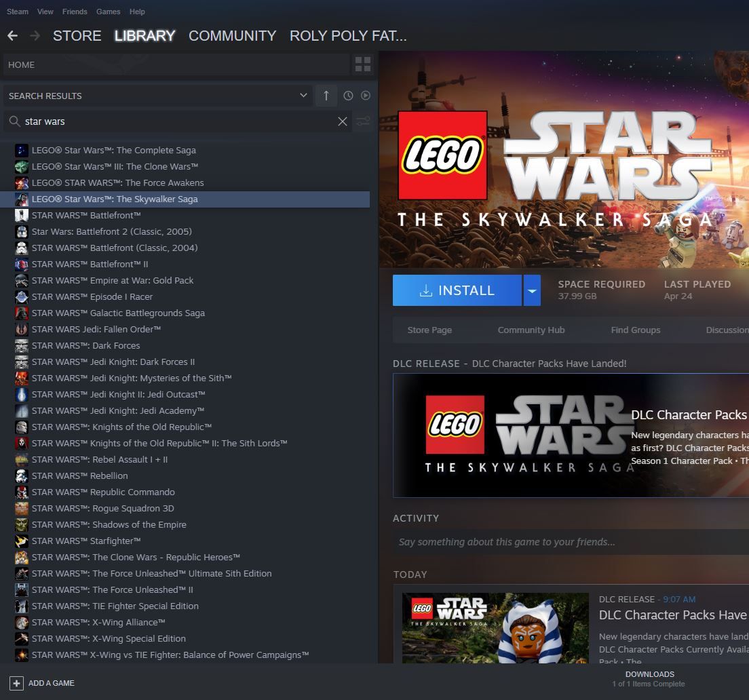Go back with the left arrow
749x700 pixels.
tap(13, 36)
